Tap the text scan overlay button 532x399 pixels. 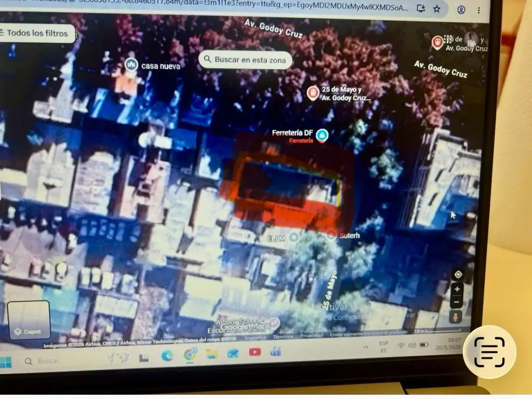coord(489,352)
